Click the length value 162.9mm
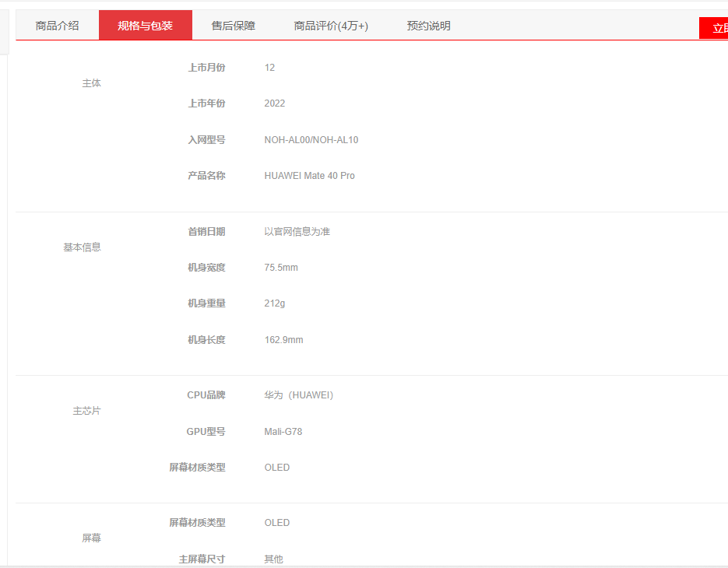 pyautogui.click(x=283, y=340)
